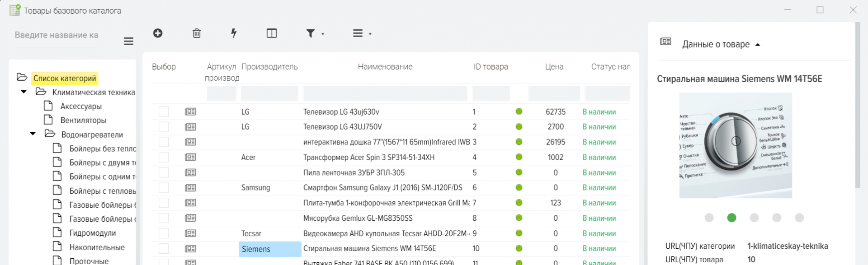
Task: Select the checkbox for Siemens WM 14T56E row
Action: 164,248
